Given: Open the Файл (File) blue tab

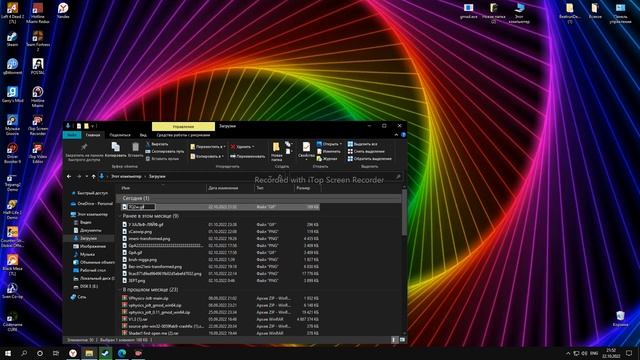Looking at the screenshot, I should coord(72,135).
